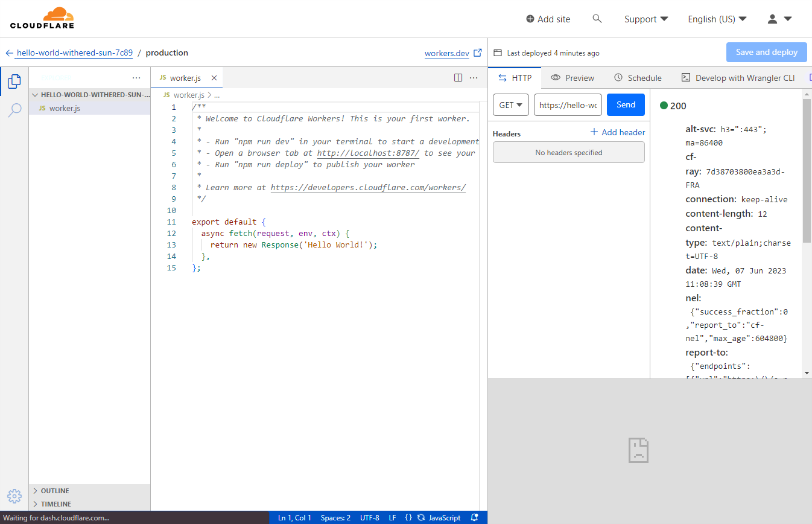Click the content-length header value 12
812x524 pixels.
pos(763,214)
